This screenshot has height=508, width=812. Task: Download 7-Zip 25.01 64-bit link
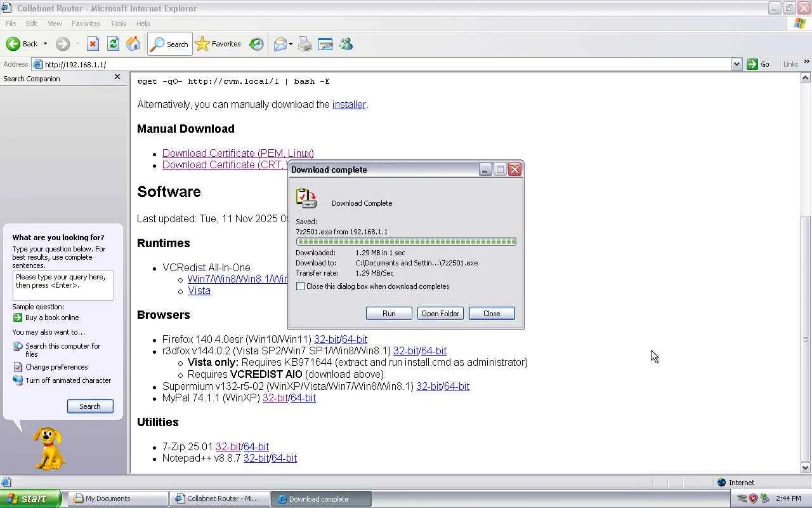coord(256,446)
